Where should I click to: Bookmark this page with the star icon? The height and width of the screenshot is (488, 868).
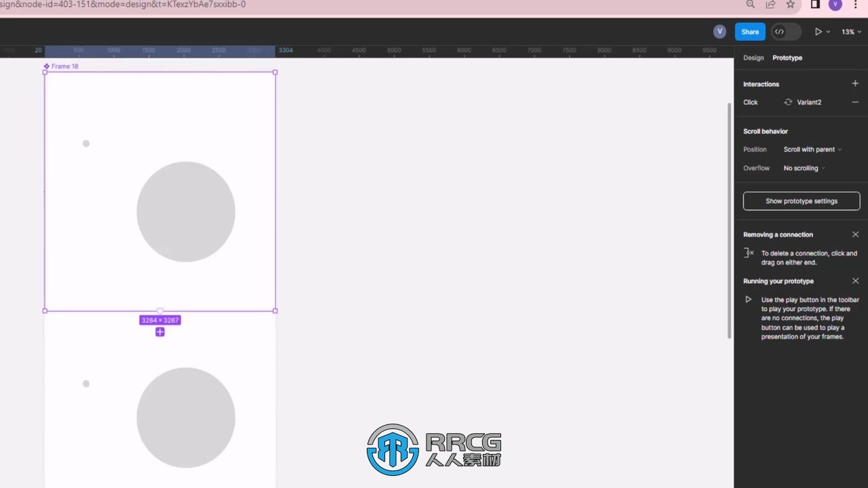[791, 4]
